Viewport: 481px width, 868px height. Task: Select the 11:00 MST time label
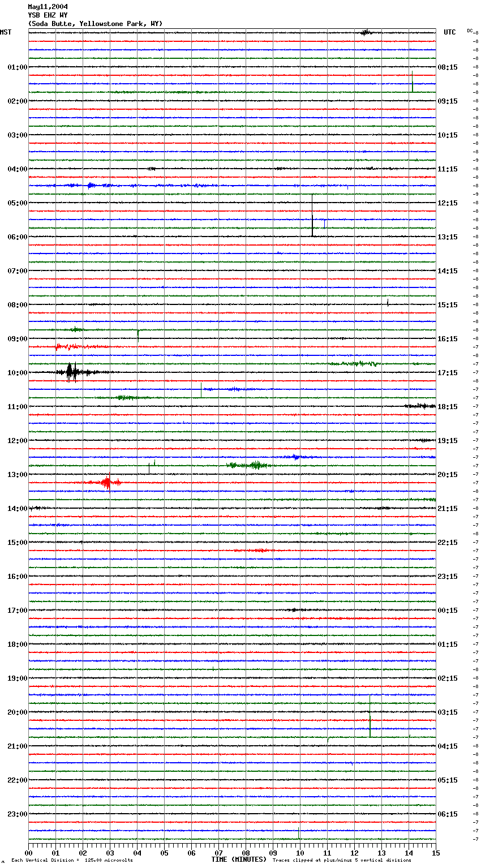pyautogui.click(x=18, y=407)
